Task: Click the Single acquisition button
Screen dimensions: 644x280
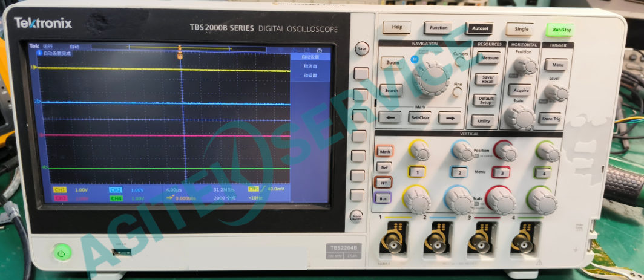Action: coord(520,29)
